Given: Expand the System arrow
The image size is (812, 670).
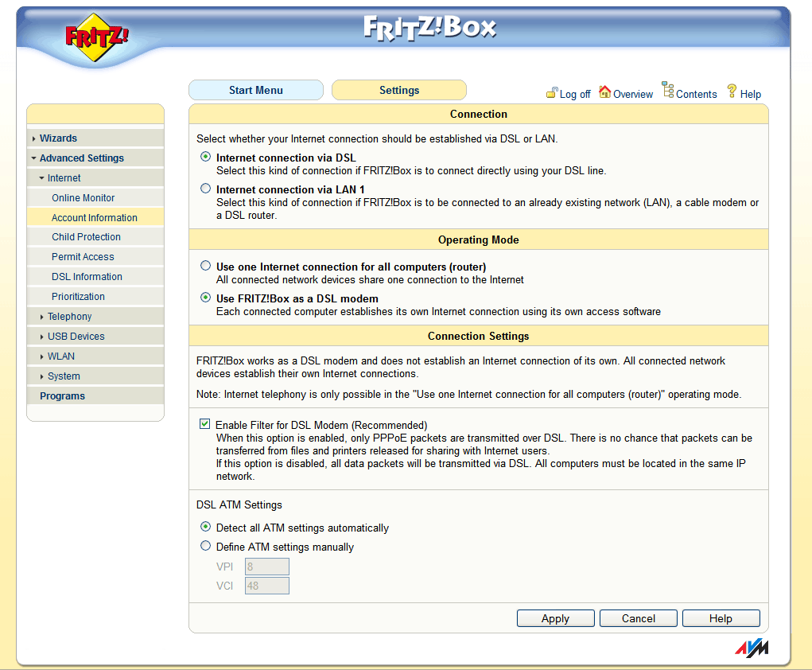Looking at the screenshot, I should pyautogui.click(x=42, y=376).
